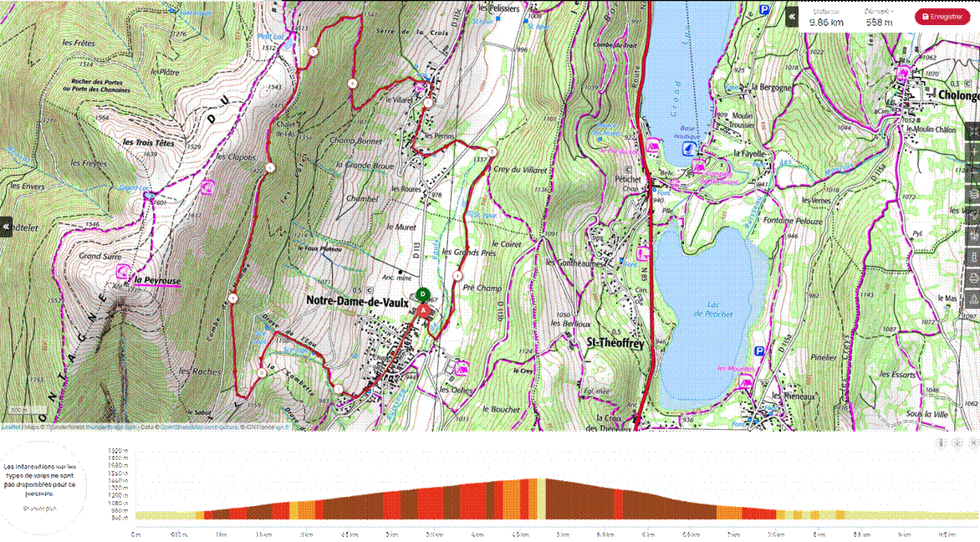Click the Lac de Pétichet label

(713, 309)
